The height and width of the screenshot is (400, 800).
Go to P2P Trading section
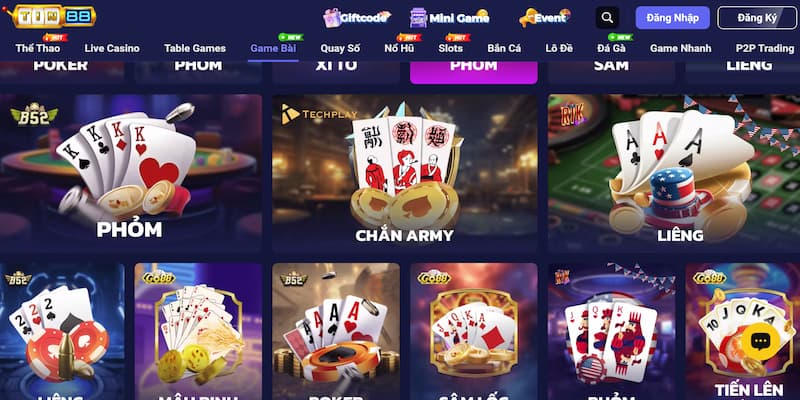[x=765, y=48]
